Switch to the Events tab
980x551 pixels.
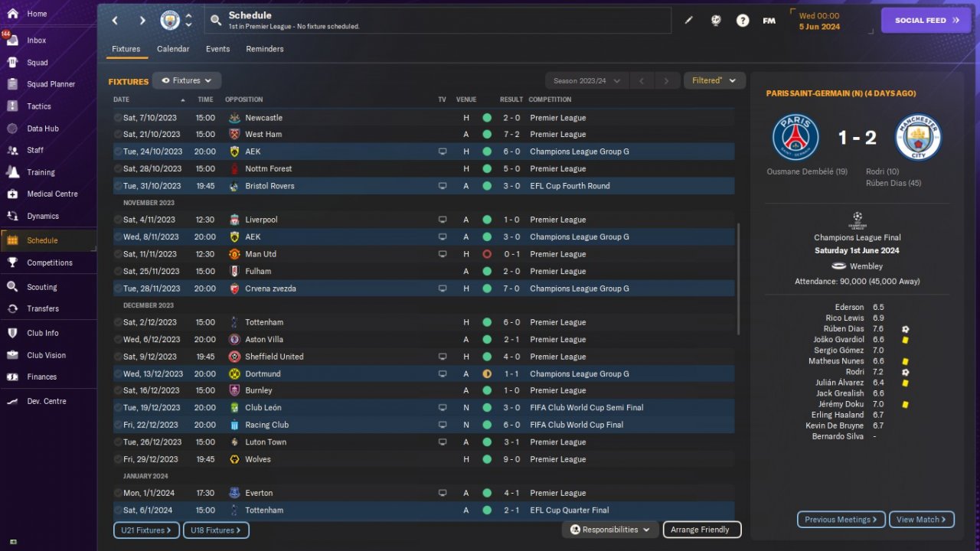tap(218, 49)
